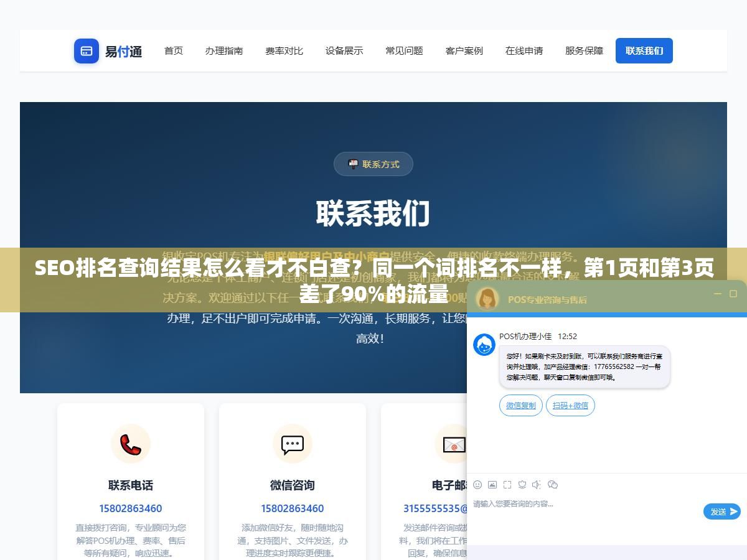
Task: Open 费率对比 navigation item
Action: (x=284, y=51)
